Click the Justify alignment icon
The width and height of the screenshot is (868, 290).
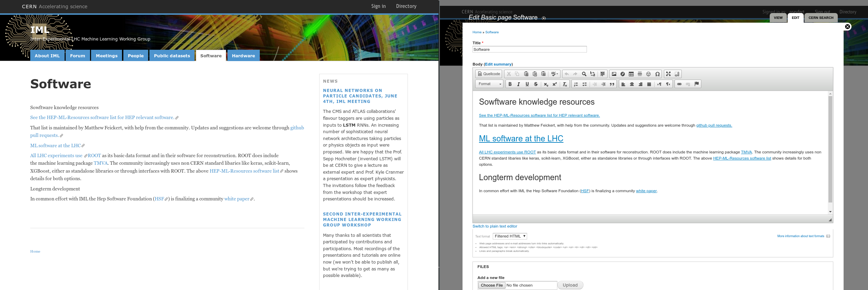click(x=649, y=84)
